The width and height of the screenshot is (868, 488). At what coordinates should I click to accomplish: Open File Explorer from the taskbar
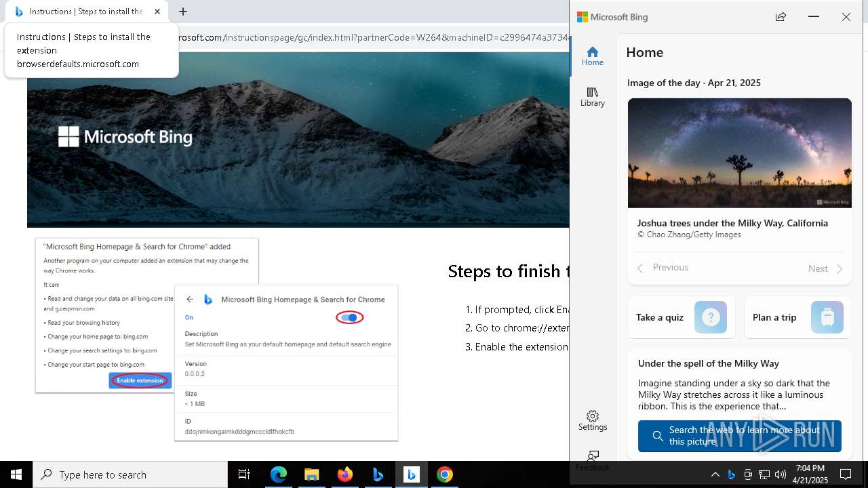pyautogui.click(x=311, y=474)
